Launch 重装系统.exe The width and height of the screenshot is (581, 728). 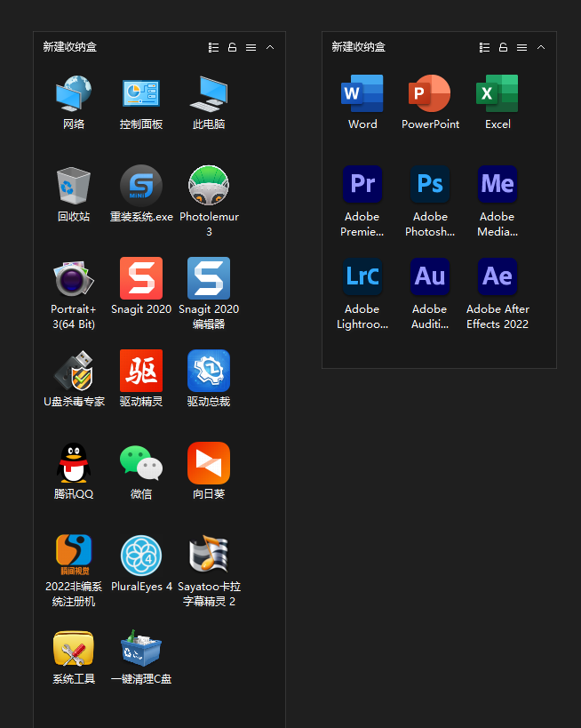141,186
